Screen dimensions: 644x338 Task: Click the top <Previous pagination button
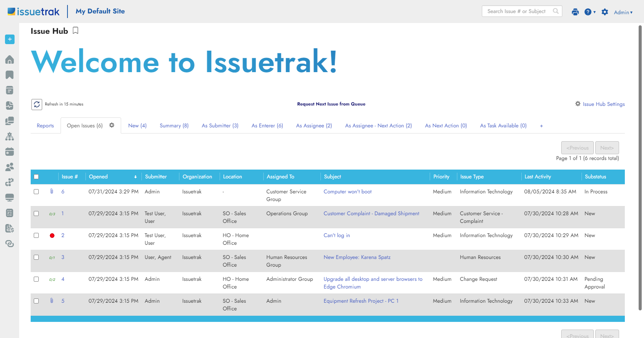click(577, 148)
